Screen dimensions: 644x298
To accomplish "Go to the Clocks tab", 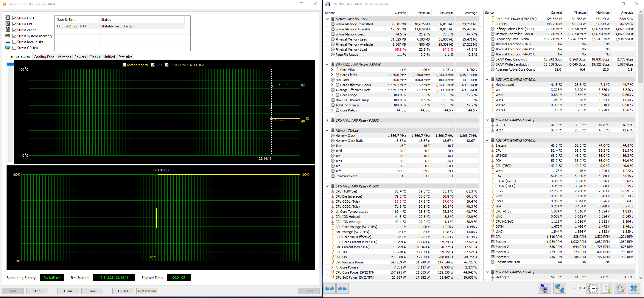I will pos(95,57).
